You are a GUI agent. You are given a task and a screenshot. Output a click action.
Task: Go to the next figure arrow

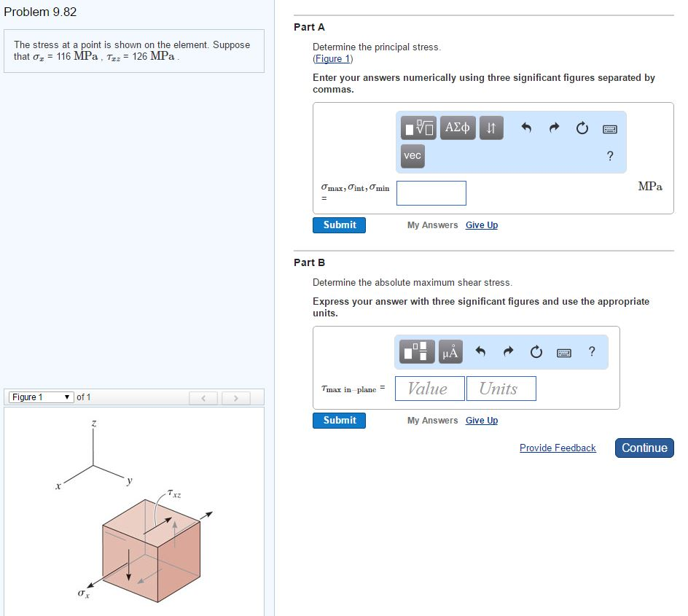236,398
